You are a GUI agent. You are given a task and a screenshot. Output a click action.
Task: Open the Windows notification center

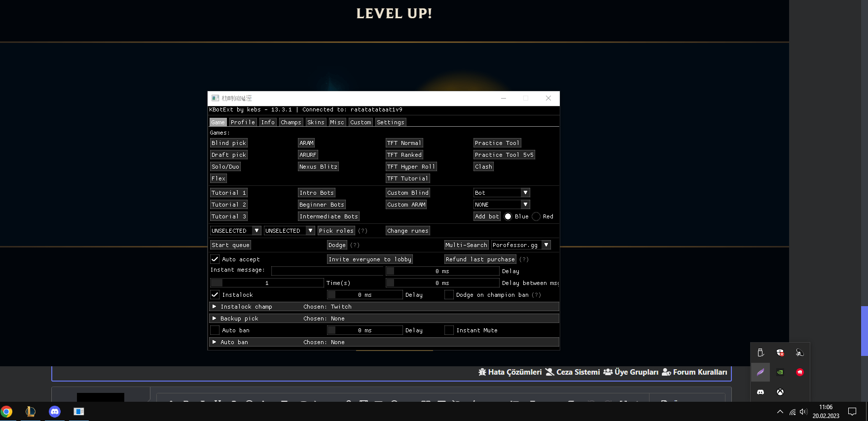852,412
